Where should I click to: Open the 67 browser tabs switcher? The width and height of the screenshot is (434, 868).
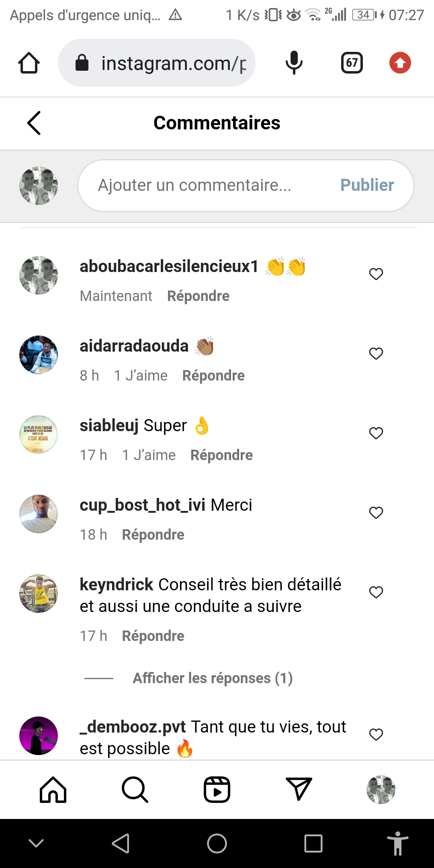(x=352, y=63)
